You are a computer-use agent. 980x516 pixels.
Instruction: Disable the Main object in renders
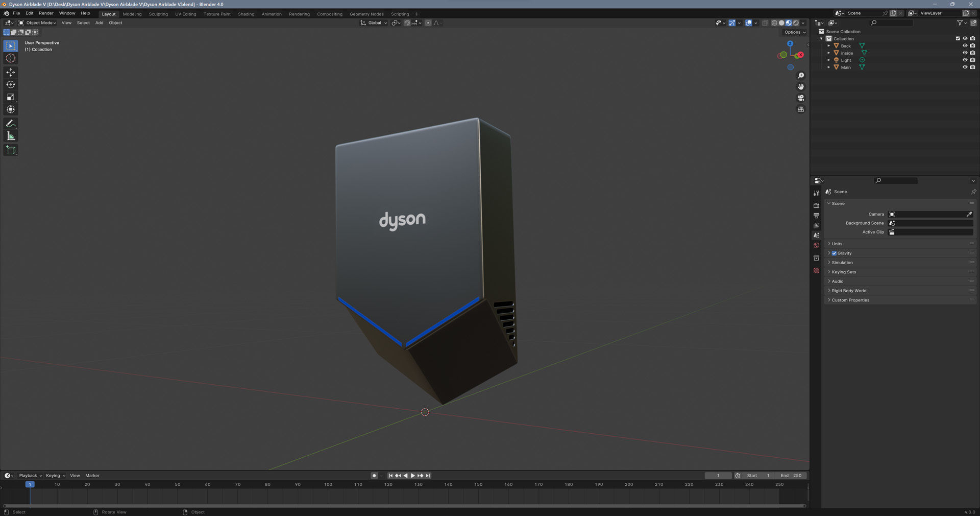click(x=972, y=67)
